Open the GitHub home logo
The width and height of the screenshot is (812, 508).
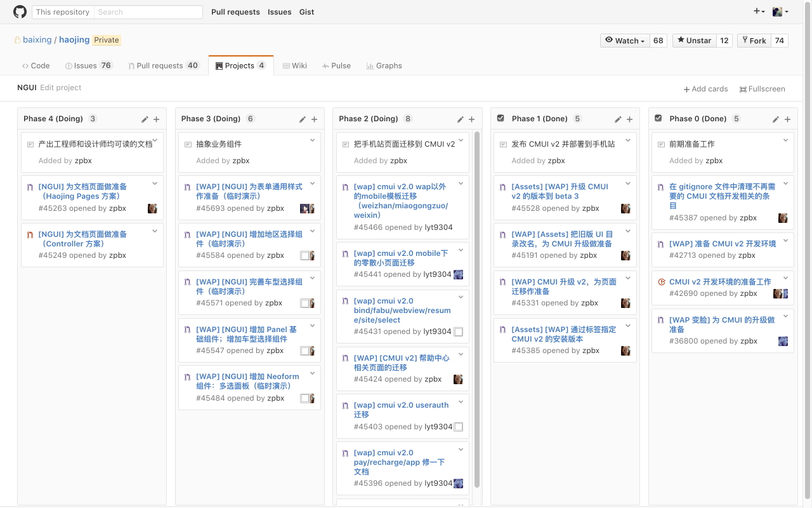click(20, 12)
